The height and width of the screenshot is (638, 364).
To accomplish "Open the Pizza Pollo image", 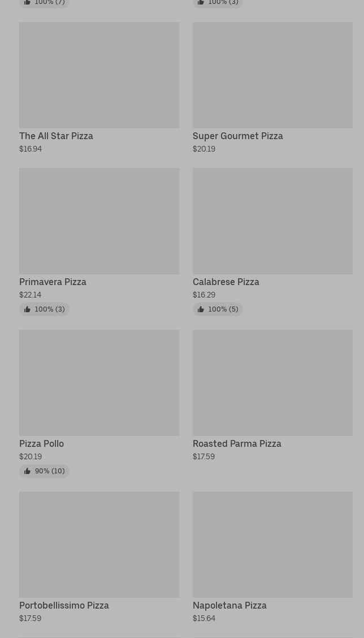I will coord(99,383).
